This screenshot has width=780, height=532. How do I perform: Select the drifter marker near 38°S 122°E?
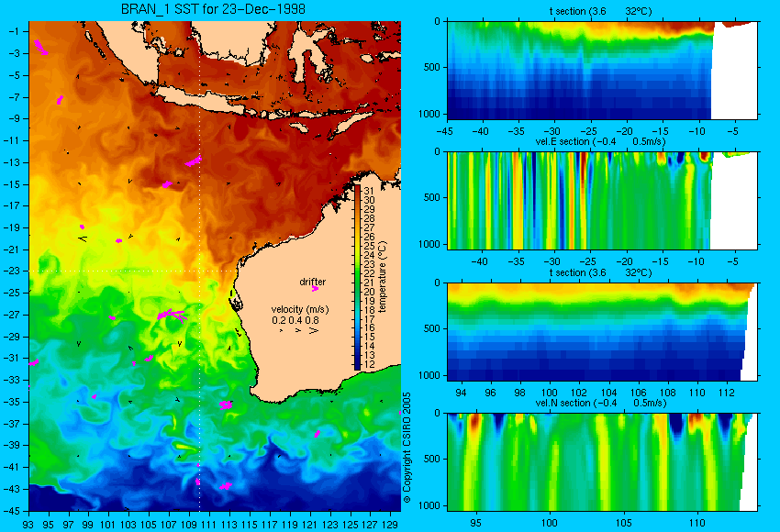317,434
